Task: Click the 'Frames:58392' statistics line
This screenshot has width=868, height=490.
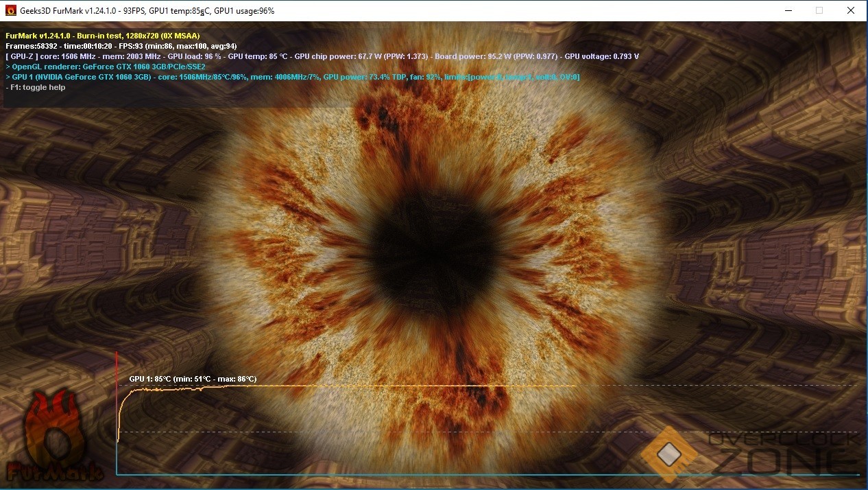Action: click(121, 45)
